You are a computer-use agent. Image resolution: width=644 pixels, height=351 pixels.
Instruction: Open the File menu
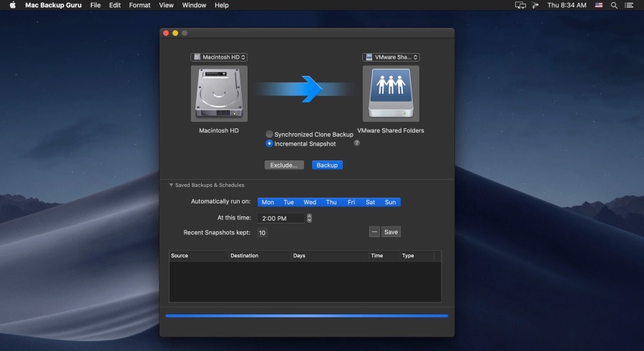(x=95, y=5)
